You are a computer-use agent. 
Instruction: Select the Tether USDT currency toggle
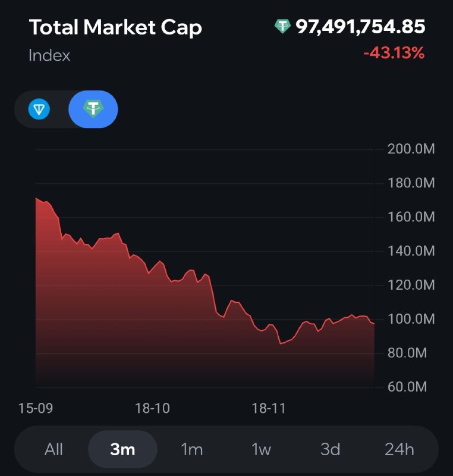tap(93, 109)
